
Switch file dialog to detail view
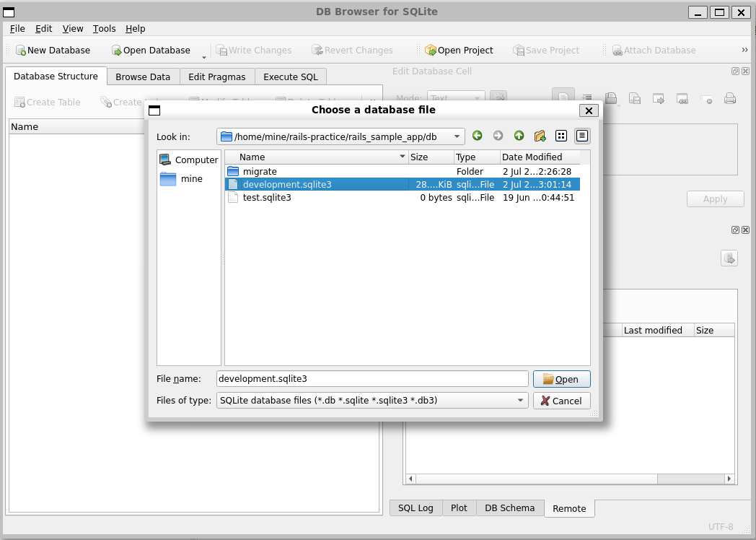[x=582, y=136]
